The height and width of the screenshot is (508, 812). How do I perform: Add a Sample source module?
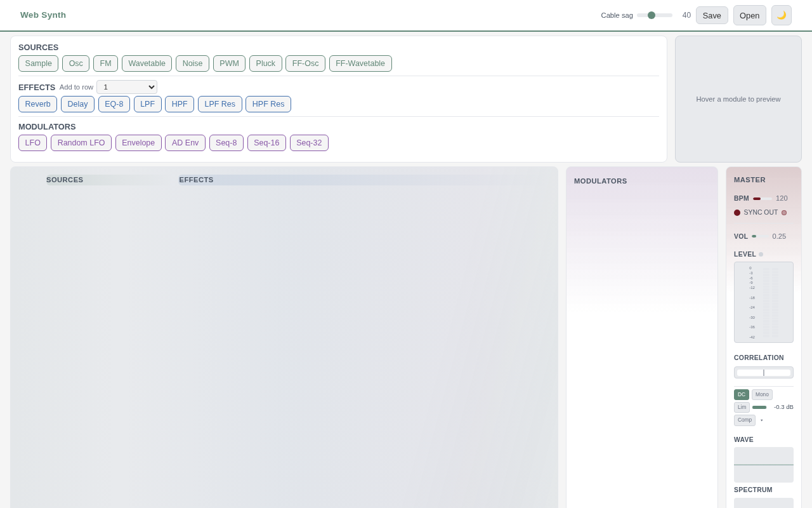pyautogui.click(x=38, y=63)
